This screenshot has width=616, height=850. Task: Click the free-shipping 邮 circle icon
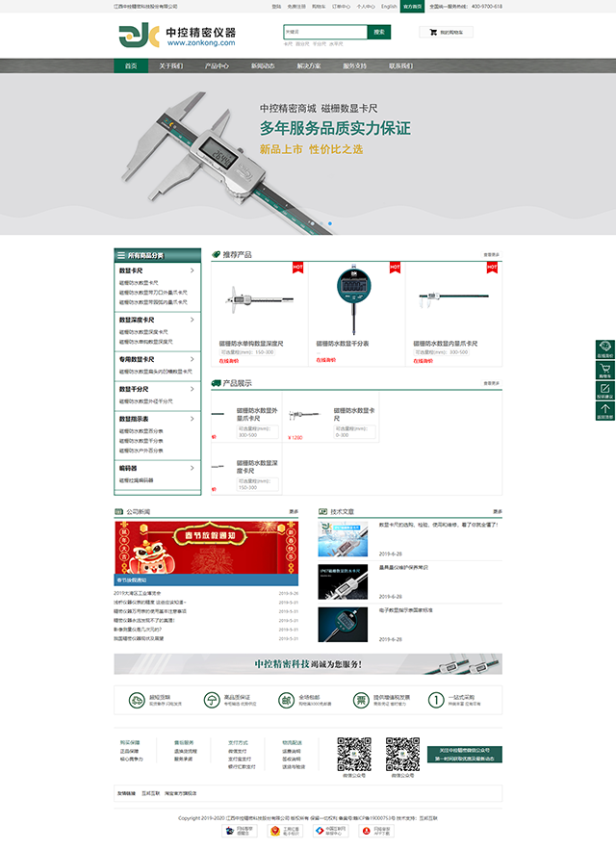pos(286,701)
